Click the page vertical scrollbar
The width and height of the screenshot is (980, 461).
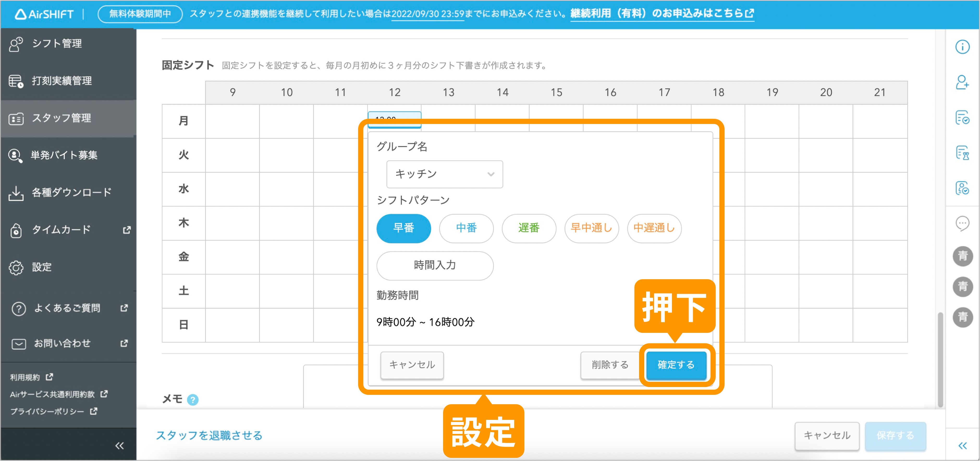point(940,359)
